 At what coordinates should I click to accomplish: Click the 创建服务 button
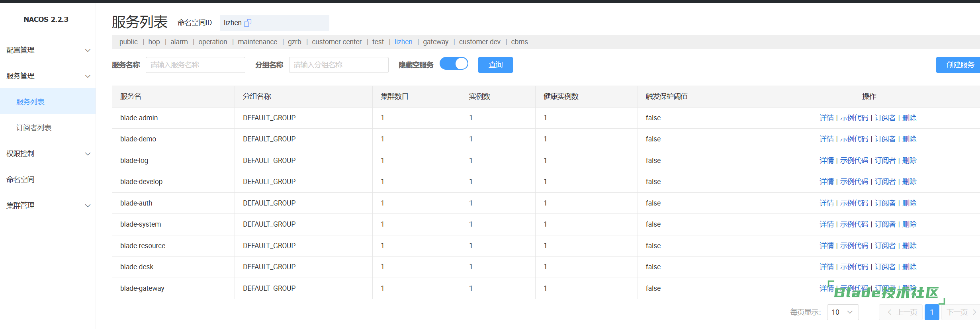coord(960,65)
